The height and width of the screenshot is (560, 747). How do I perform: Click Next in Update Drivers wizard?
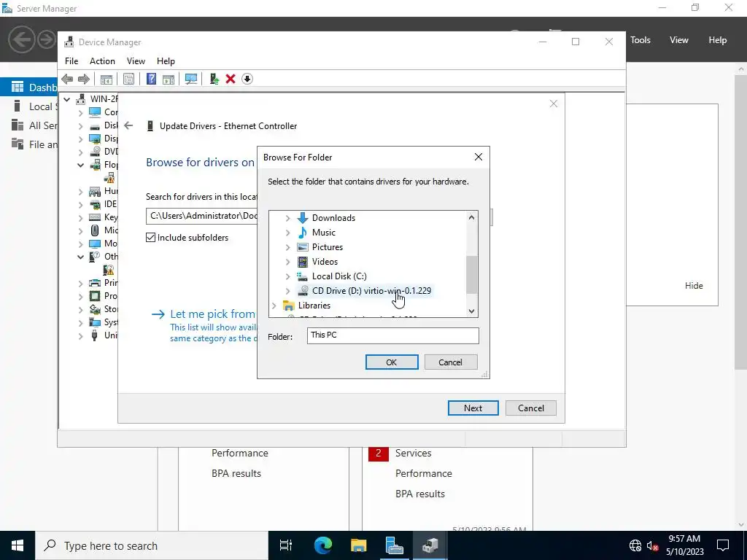(473, 408)
